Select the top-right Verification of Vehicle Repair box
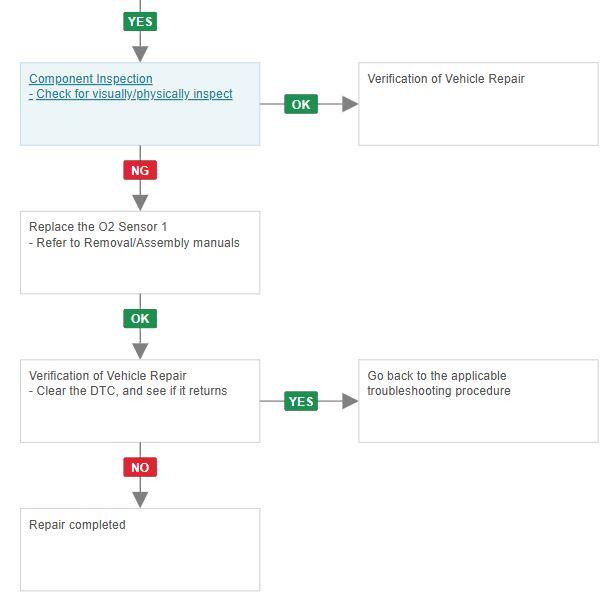The width and height of the screenshot is (607, 598). coord(478,104)
